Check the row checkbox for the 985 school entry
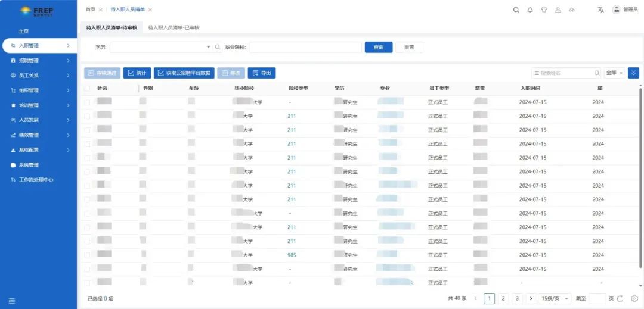 pos(88,255)
